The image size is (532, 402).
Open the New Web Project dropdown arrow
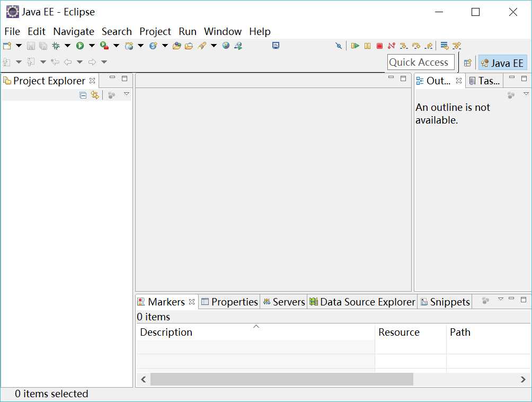coord(140,46)
